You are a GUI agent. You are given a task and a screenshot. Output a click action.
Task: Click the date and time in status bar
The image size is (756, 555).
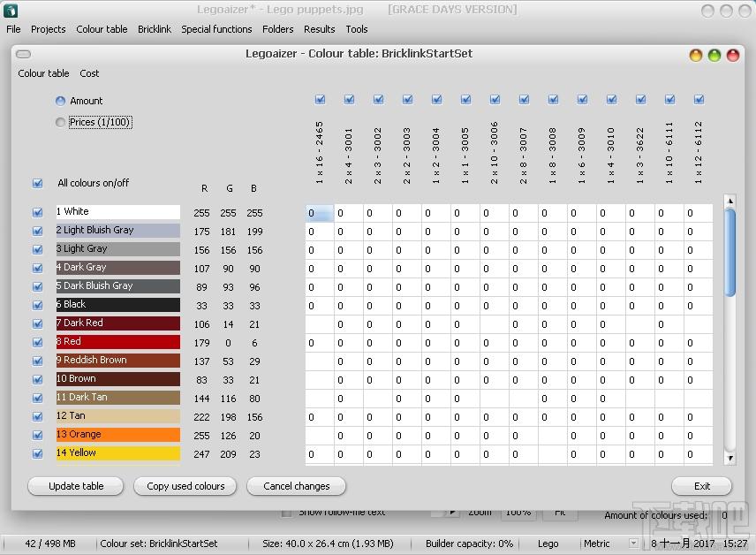click(x=699, y=544)
